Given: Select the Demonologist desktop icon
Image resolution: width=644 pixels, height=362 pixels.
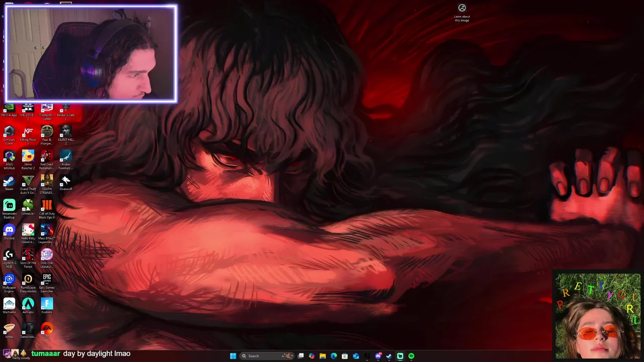Looking at the screenshot, I should point(28,331).
